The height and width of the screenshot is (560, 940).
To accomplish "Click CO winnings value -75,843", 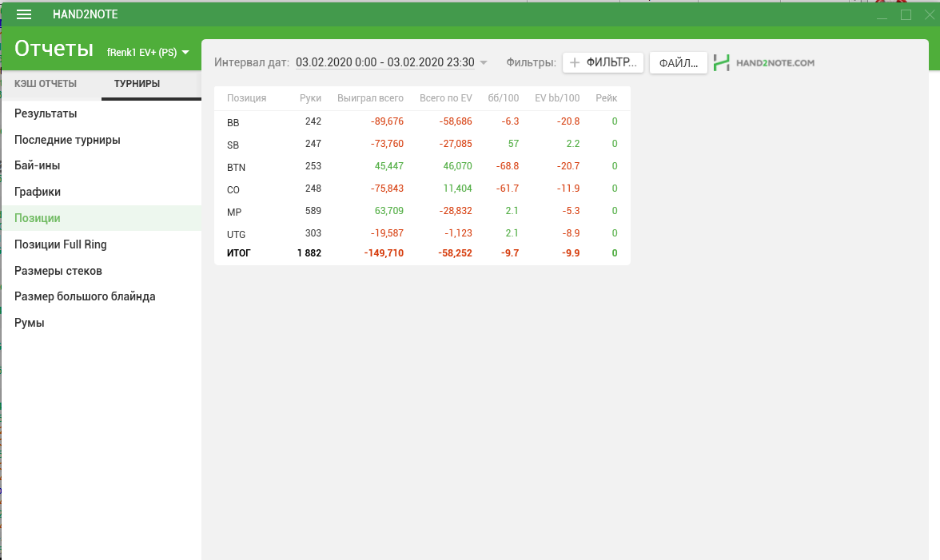I will tap(387, 188).
